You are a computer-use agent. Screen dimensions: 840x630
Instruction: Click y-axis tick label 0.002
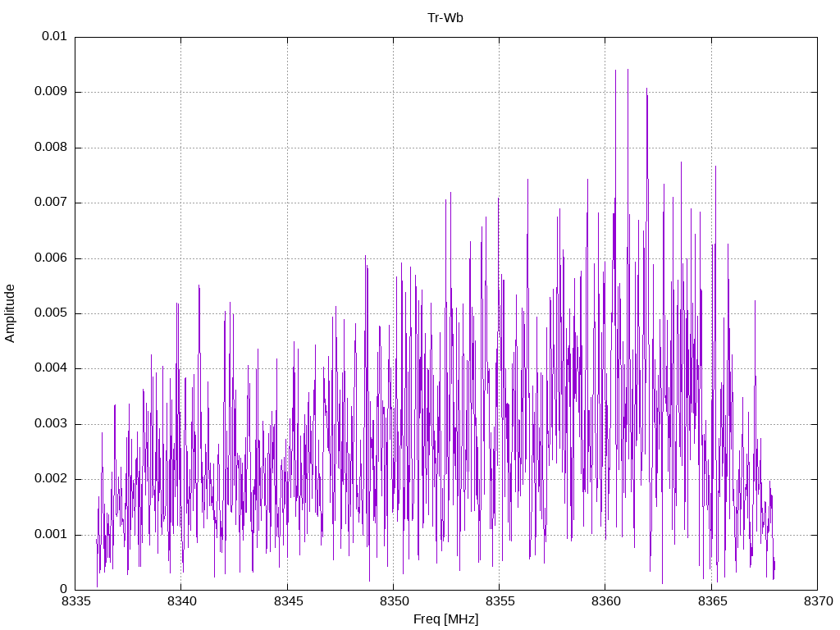[51, 479]
